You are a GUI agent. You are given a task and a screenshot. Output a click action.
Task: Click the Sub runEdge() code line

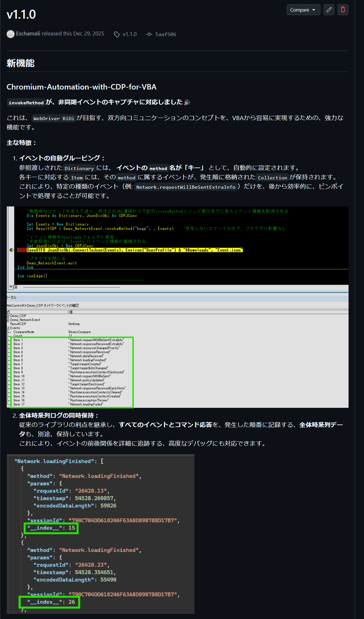tap(32, 276)
